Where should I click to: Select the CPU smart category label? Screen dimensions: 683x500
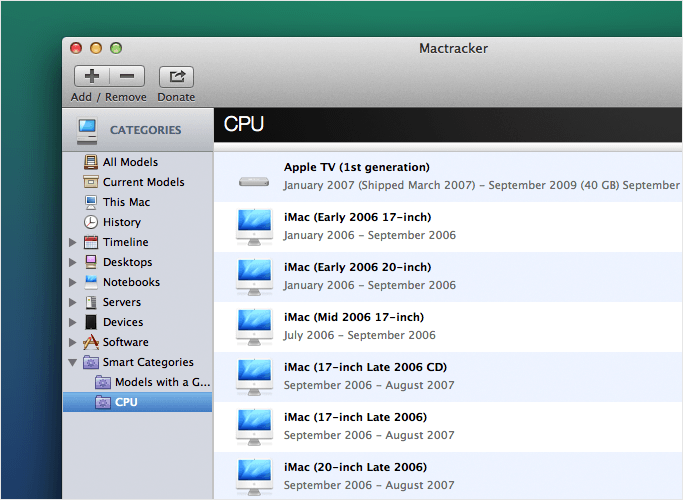(126, 402)
